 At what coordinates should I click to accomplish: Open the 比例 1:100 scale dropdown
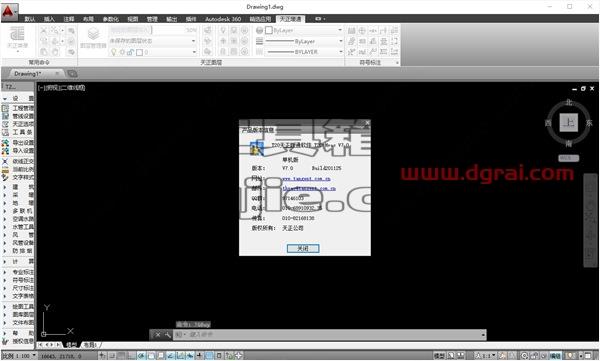coord(19,356)
